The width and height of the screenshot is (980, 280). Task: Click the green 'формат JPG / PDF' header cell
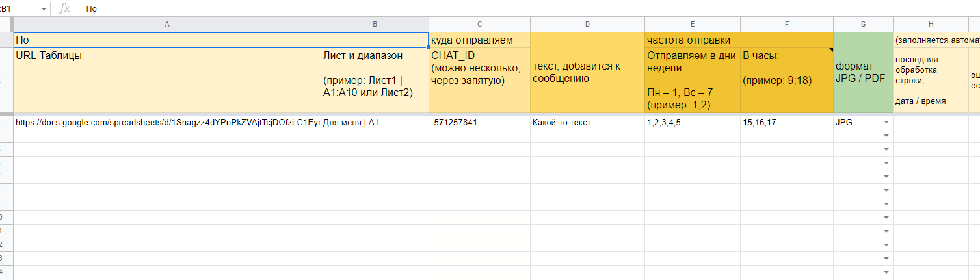tap(863, 73)
